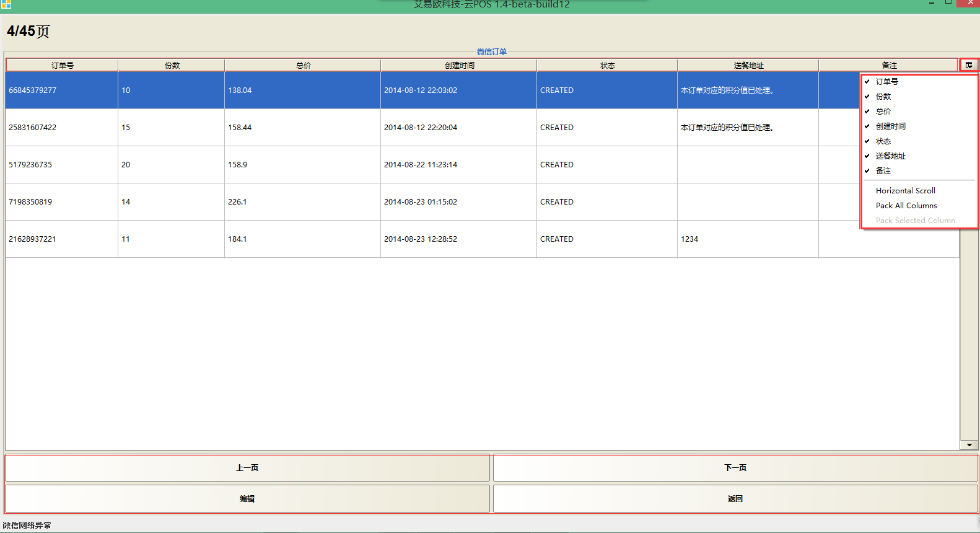Click the column control icon in table header
Image resolution: width=980 pixels, height=533 pixels.
(969, 65)
